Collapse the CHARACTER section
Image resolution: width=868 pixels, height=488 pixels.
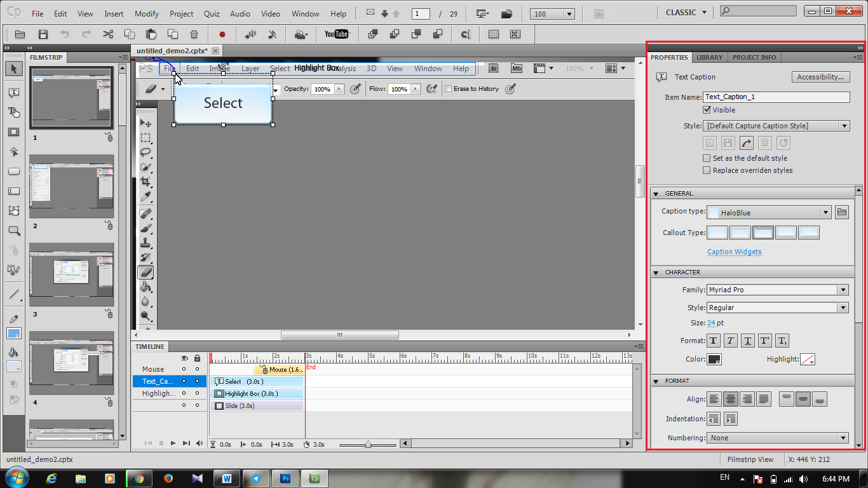[x=656, y=272]
